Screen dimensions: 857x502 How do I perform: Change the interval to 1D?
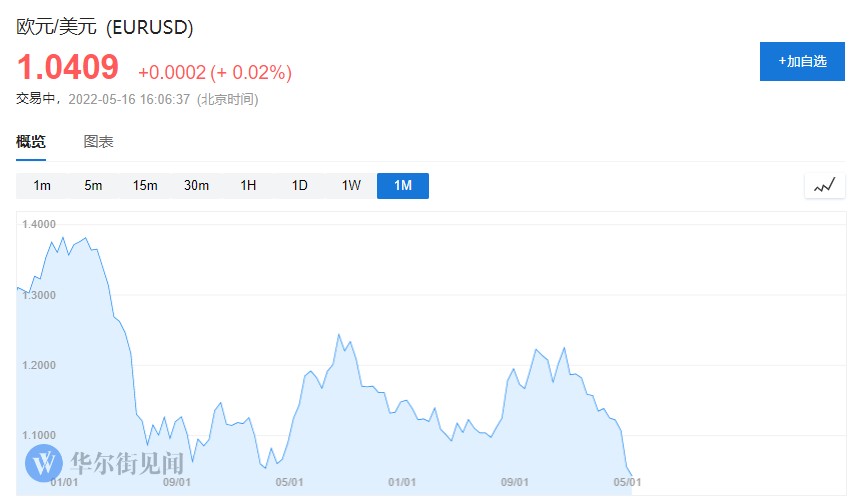pyautogui.click(x=299, y=186)
